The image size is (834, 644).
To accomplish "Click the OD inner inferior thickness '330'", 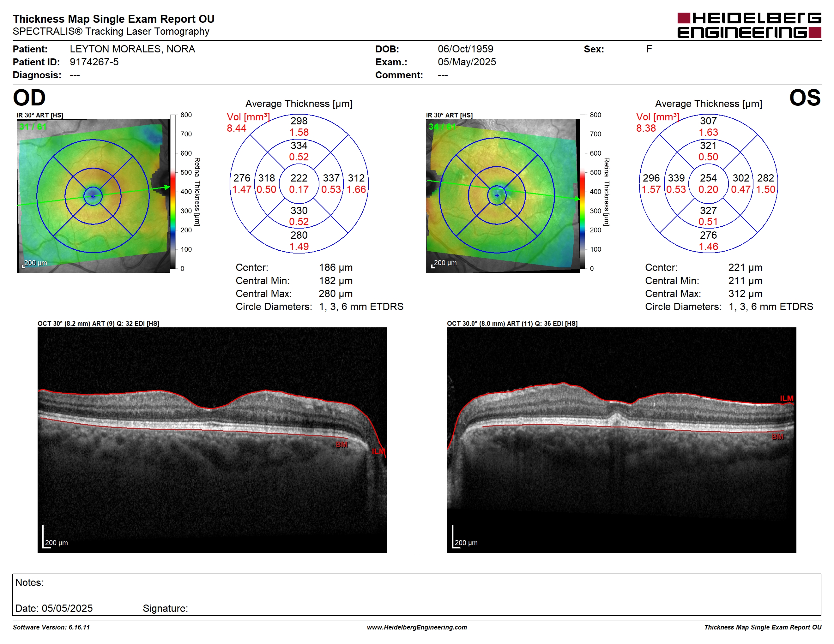I will tap(299, 211).
